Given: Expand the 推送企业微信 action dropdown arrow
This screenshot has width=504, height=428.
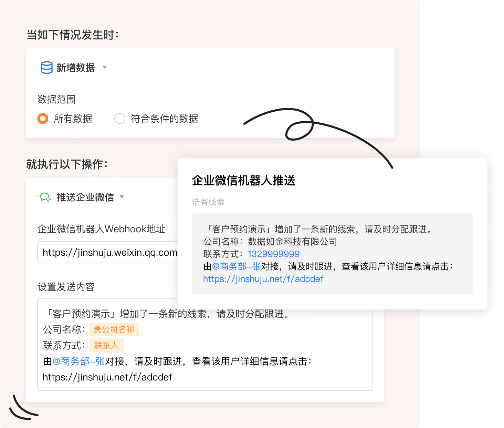Looking at the screenshot, I should [122, 197].
